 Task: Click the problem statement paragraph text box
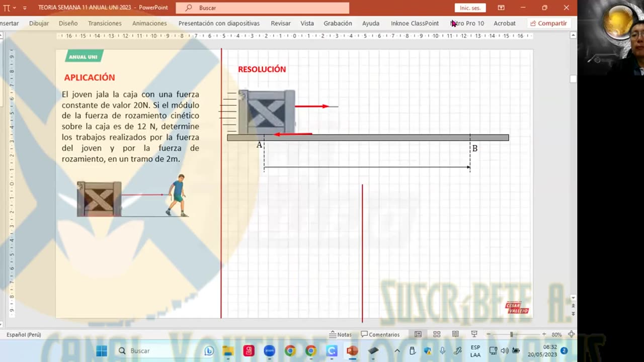tap(130, 127)
